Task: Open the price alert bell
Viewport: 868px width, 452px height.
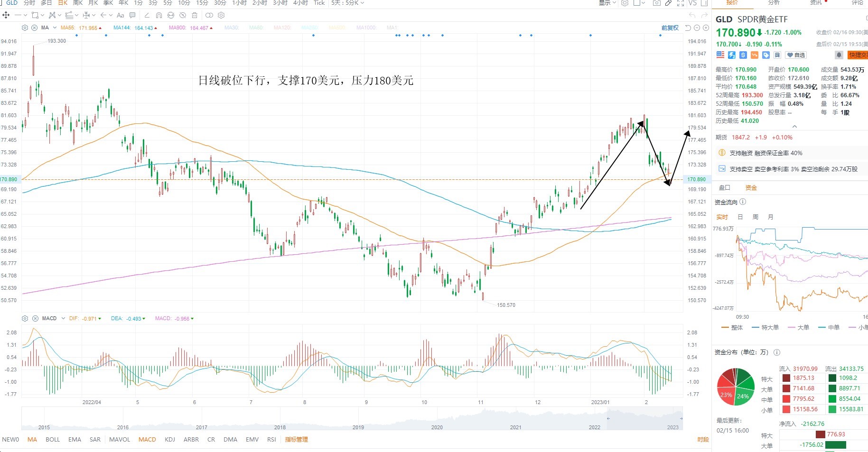Action: pyautogui.click(x=839, y=55)
